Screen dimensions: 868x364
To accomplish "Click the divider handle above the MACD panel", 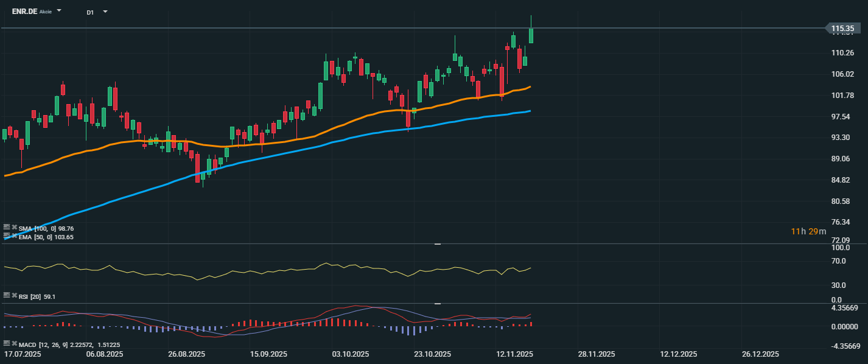I will click(x=437, y=303).
